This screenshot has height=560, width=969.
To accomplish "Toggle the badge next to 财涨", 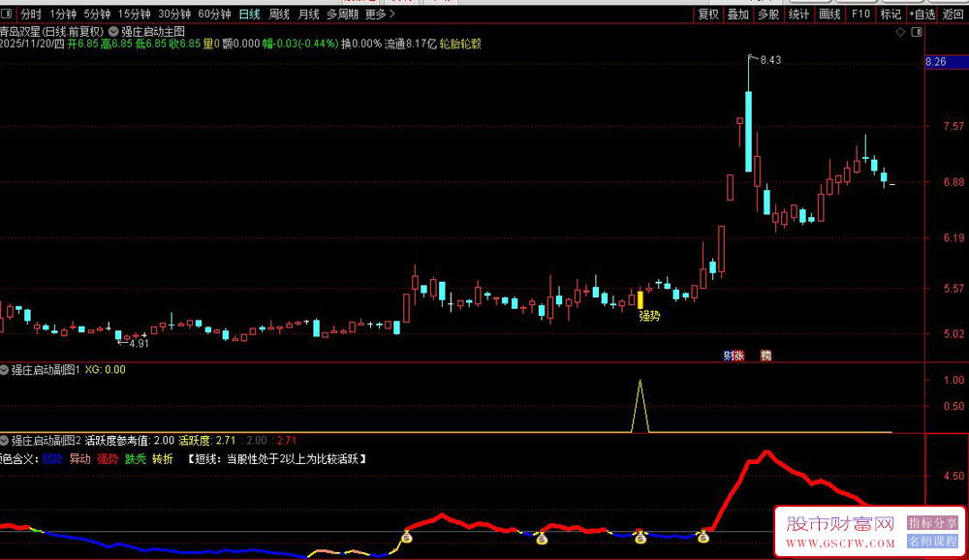I will pos(766,356).
